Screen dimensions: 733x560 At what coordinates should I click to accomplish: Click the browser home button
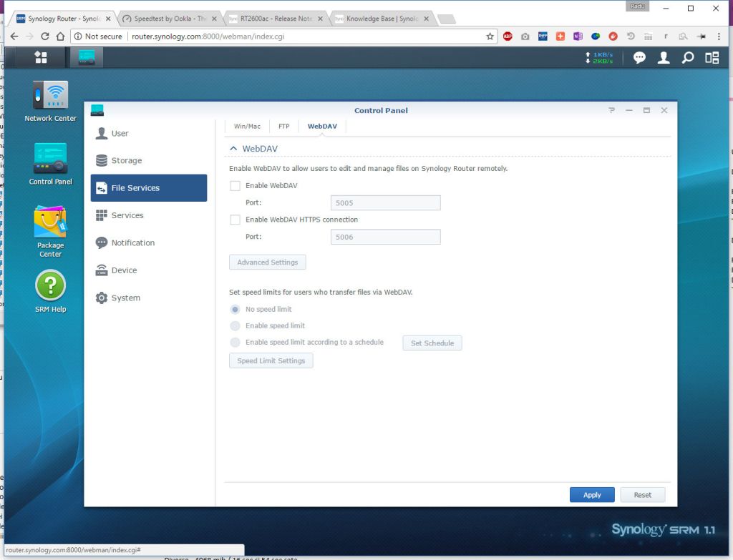point(60,36)
